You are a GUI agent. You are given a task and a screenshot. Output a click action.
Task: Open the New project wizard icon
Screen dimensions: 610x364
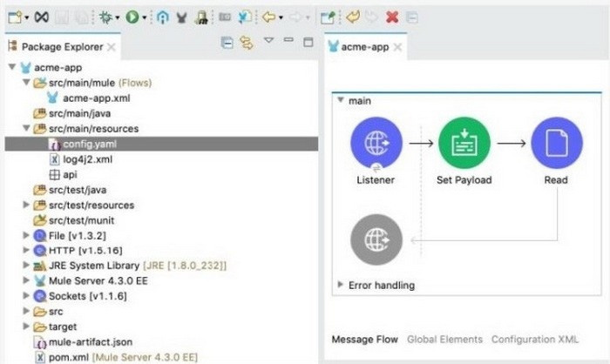tap(15, 17)
